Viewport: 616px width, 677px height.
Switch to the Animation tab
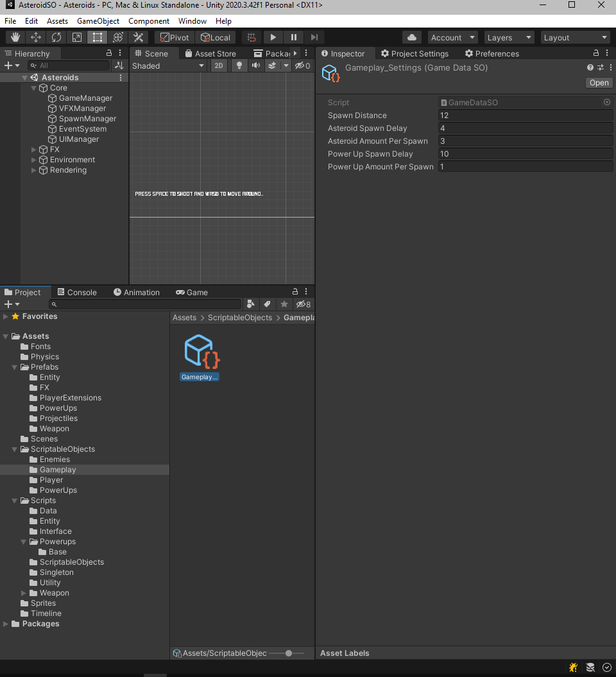137,293
